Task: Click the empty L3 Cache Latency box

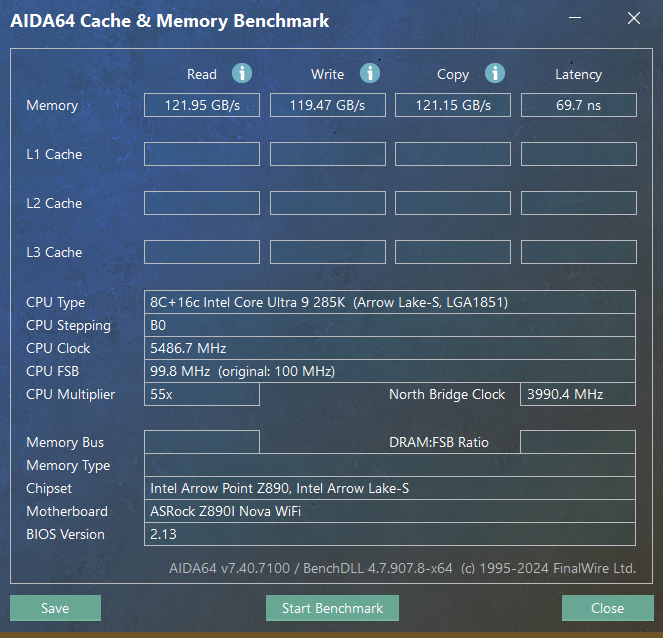Action: tap(578, 252)
